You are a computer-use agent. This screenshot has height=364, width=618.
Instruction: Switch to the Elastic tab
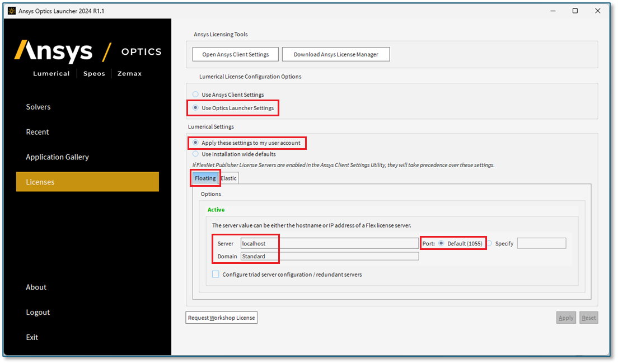pos(228,178)
